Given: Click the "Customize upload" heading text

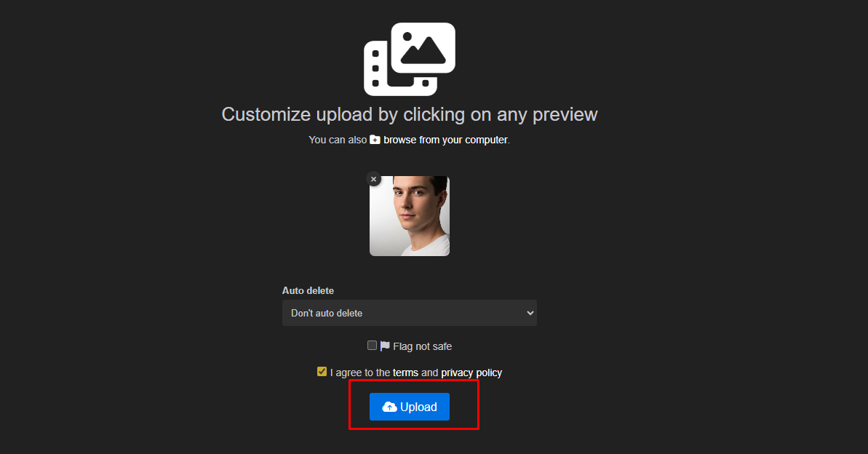Looking at the screenshot, I should [409, 114].
